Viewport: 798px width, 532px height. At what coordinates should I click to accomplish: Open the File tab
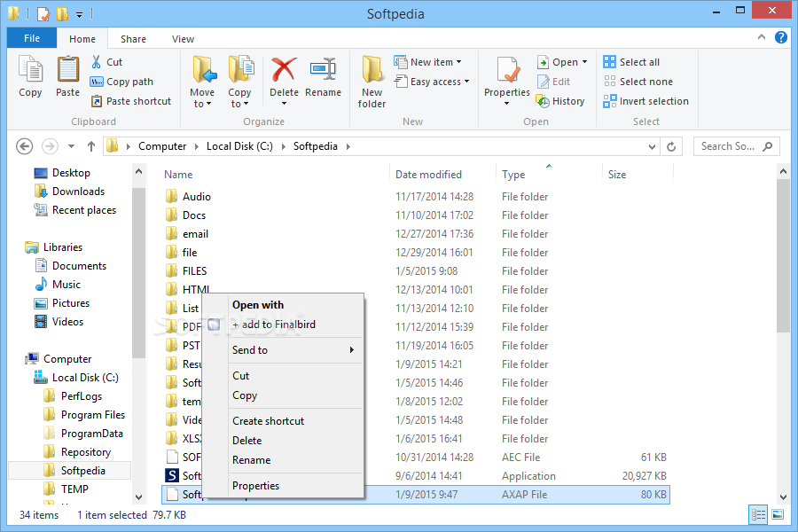point(32,38)
